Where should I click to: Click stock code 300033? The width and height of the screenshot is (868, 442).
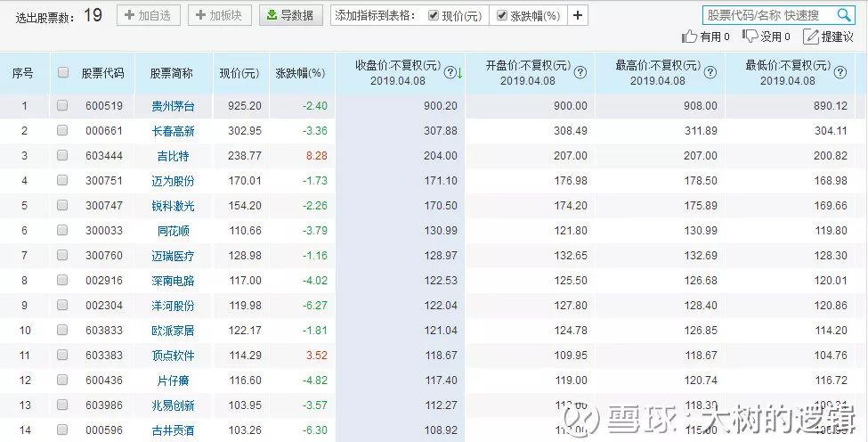(104, 230)
